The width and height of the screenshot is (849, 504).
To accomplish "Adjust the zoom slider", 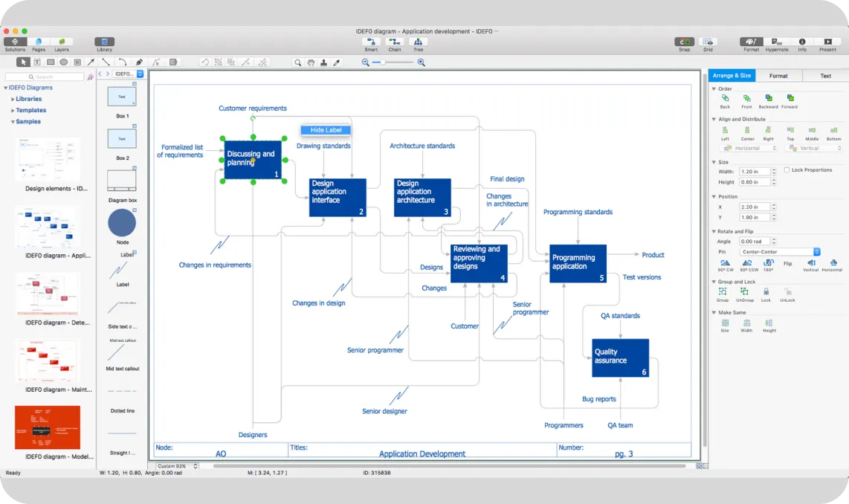I will click(384, 62).
